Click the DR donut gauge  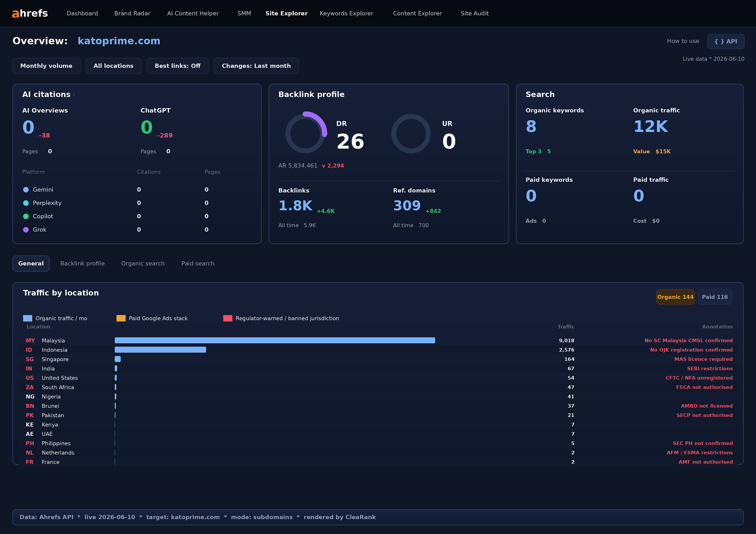point(306,133)
